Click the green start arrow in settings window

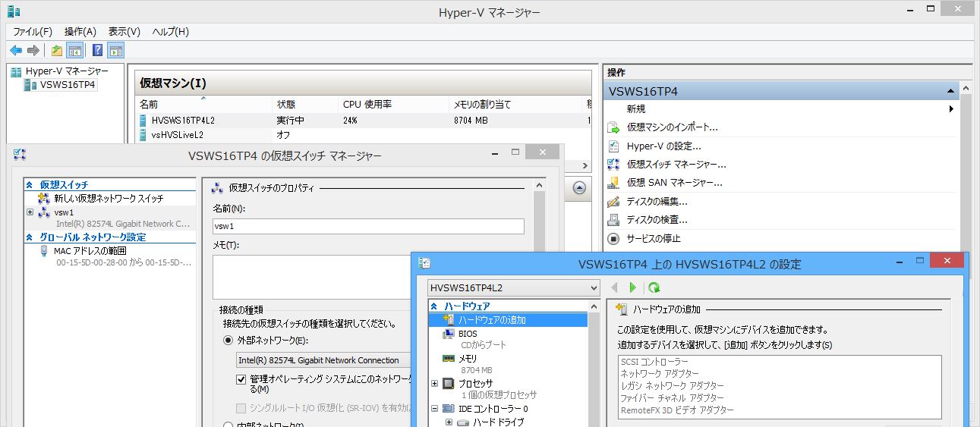pyautogui.click(x=632, y=287)
